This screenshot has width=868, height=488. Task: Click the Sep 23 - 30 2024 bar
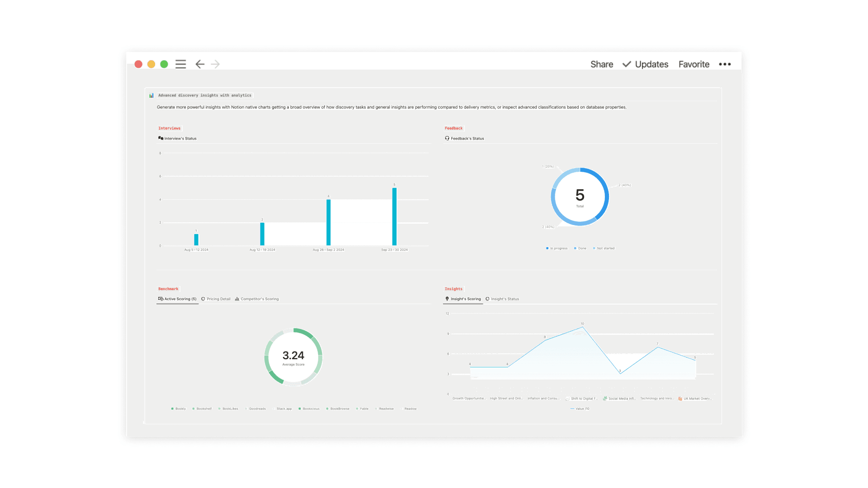394,216
